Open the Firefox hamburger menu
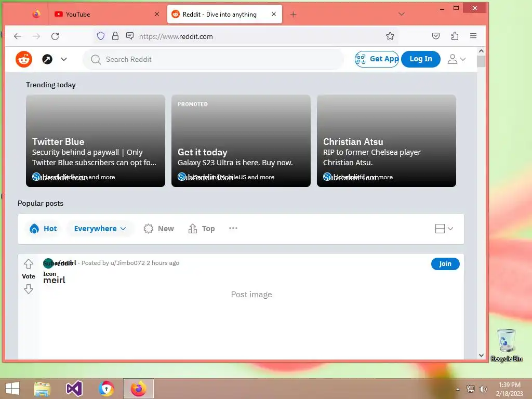 (473, 36)
